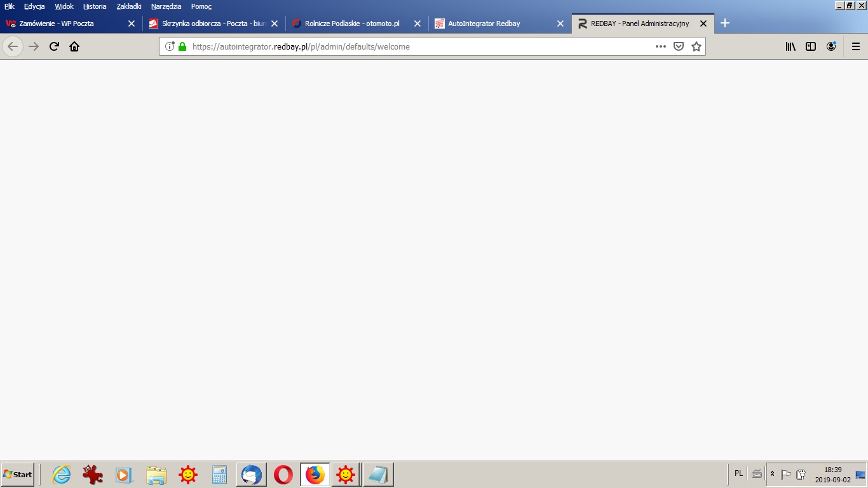Open a new tab with plus button
The width and height of the screenshot is (868, 488).
coord(724,24)
